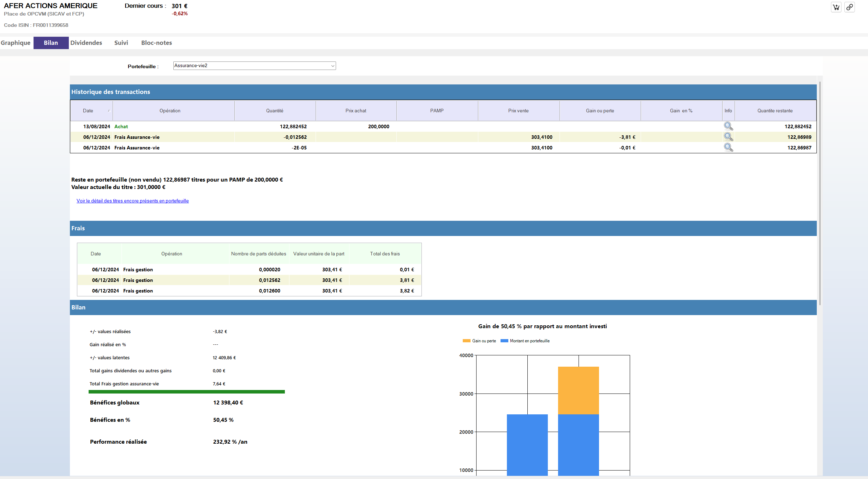This screenshot has width=868, height=479.
Task: Click the Prix vente column header
Action: pyautogui.click(x=519, y=111)
